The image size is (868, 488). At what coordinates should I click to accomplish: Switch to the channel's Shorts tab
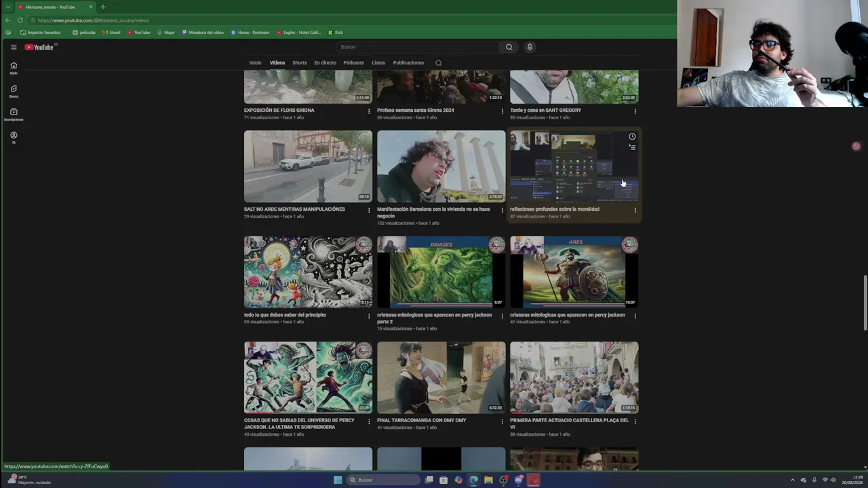tap(300, 63)
